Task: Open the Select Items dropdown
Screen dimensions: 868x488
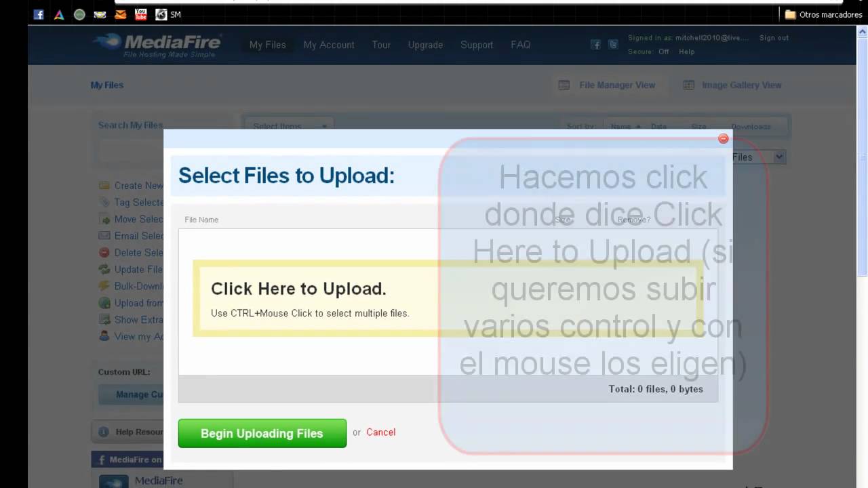Action: point(290,126)
